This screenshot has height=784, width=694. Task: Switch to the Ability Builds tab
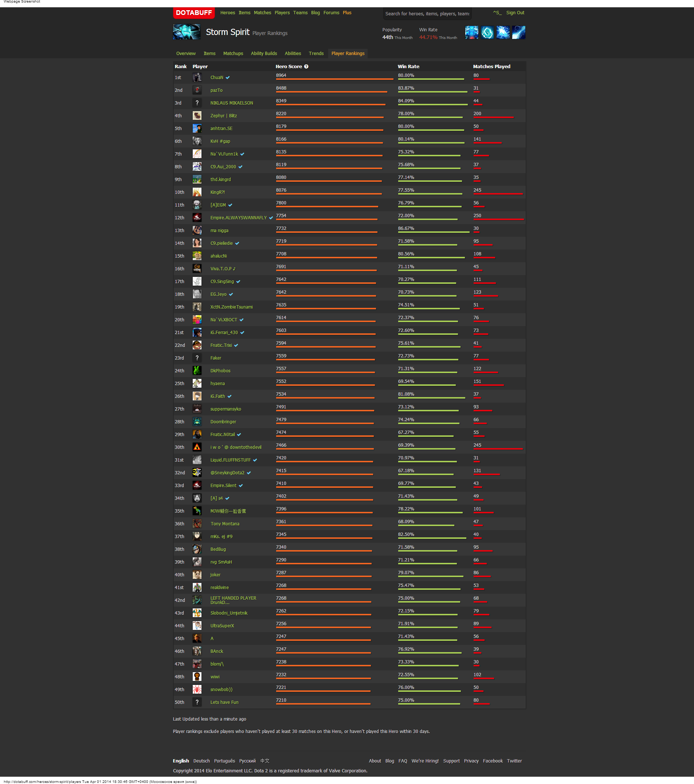tap(263, 54)
